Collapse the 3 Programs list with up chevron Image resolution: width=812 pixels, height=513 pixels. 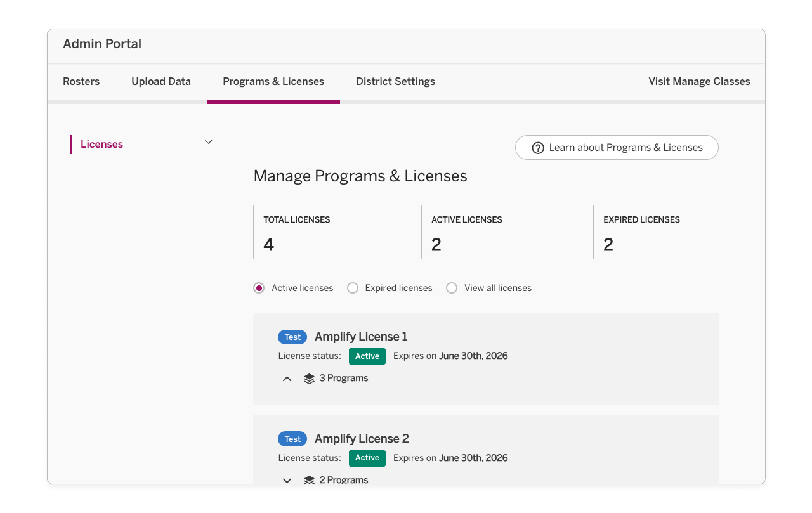pyautogui.click(x=287, y=379)
